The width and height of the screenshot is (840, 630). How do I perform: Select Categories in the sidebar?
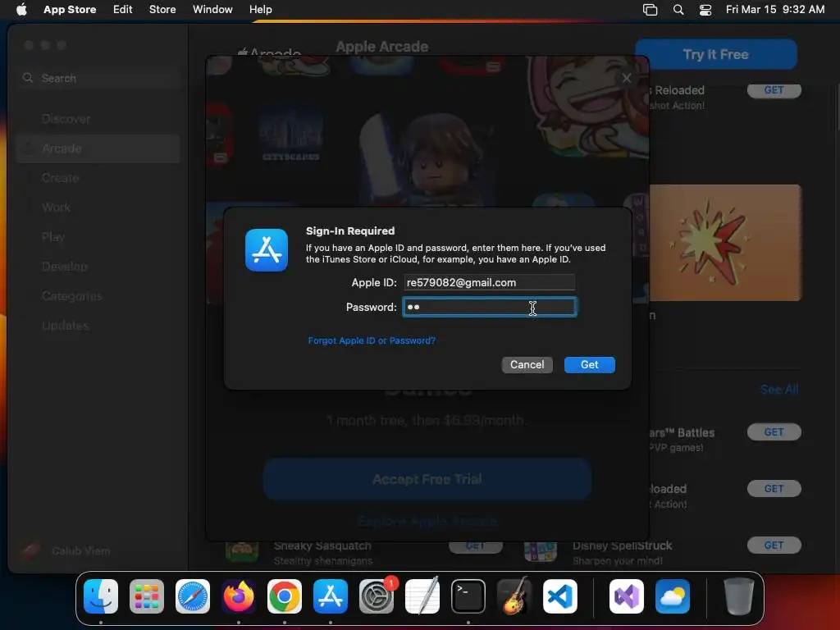[98, 295]
